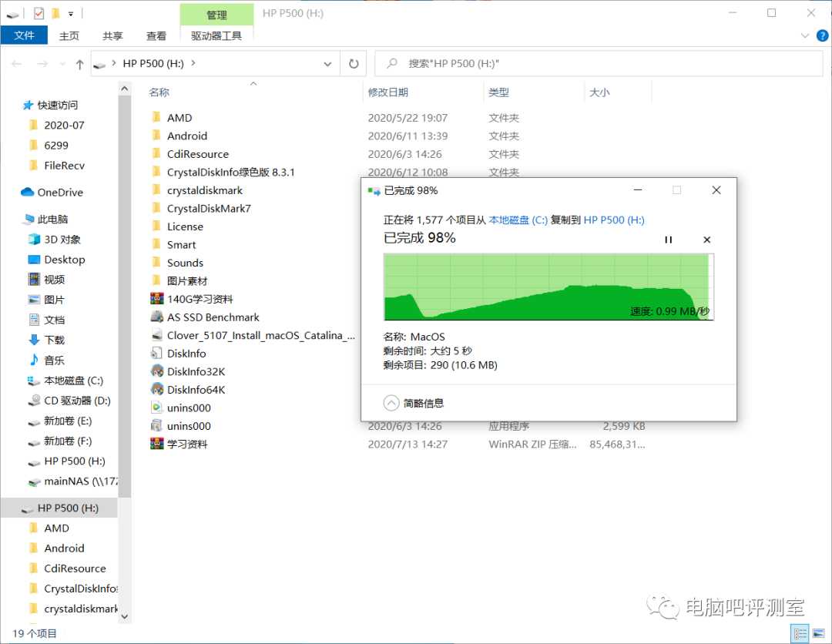
Task: Go up one folder level
Action: [79, 64]
